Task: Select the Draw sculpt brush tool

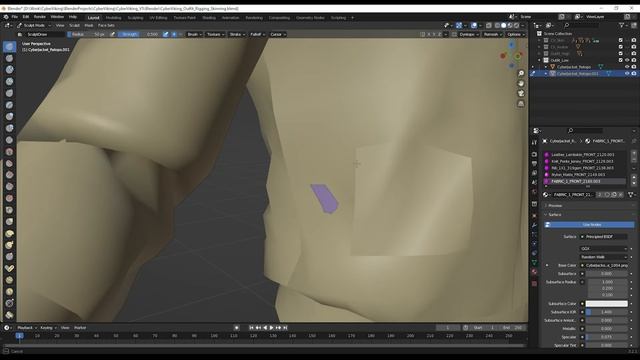Action: tap(9, 47)
